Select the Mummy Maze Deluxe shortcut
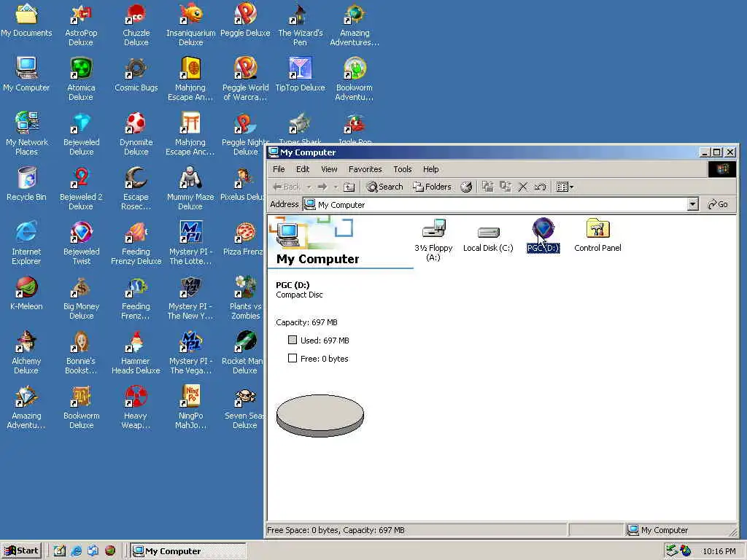This screenshot has height=560, width=747. (x=190, y=189)
